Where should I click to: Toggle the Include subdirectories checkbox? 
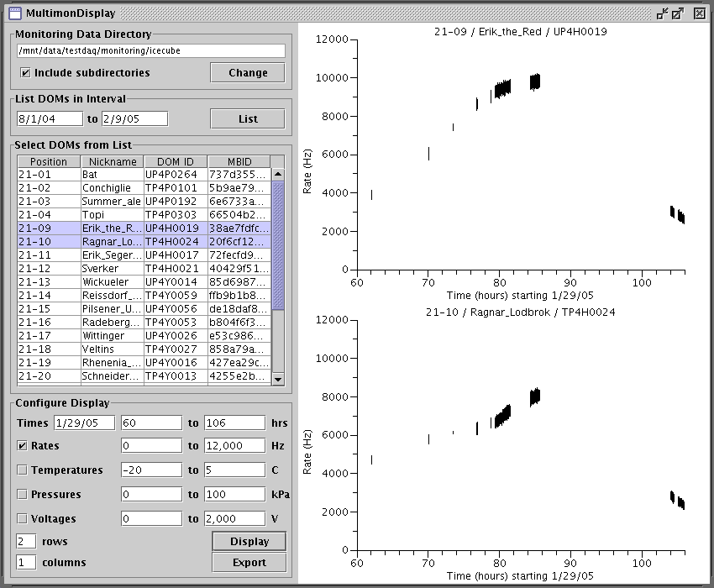click(25, 73)
